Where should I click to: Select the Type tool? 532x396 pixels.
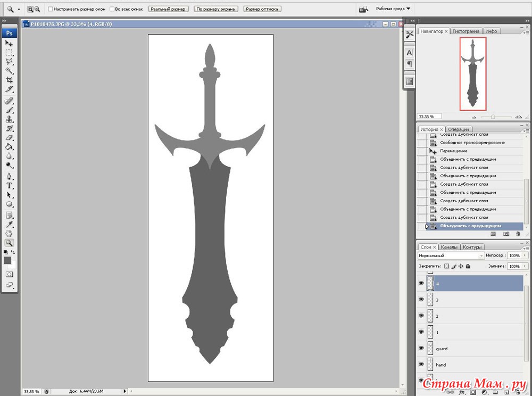(9, 186)
